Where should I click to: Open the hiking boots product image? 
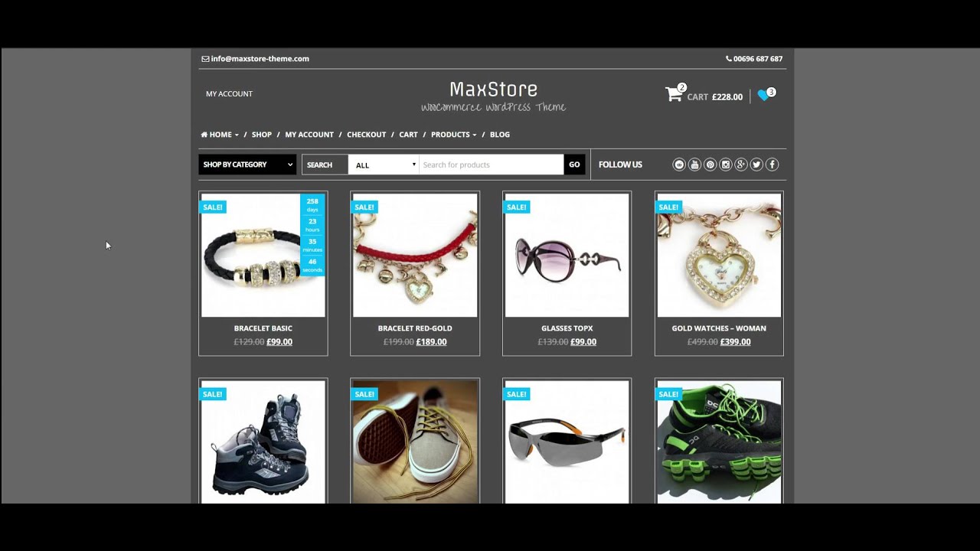(263, 442)
